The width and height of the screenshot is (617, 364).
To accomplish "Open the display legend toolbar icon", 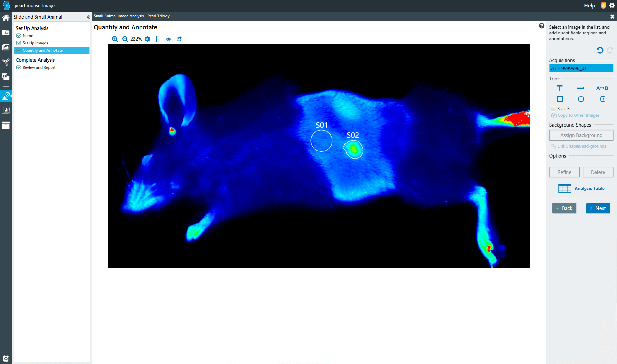I will point(158,39).
